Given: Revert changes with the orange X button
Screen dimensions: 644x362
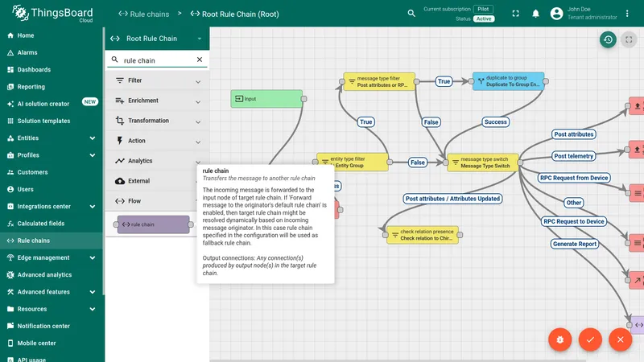Looking at the screenshot, I should point(620,339).
